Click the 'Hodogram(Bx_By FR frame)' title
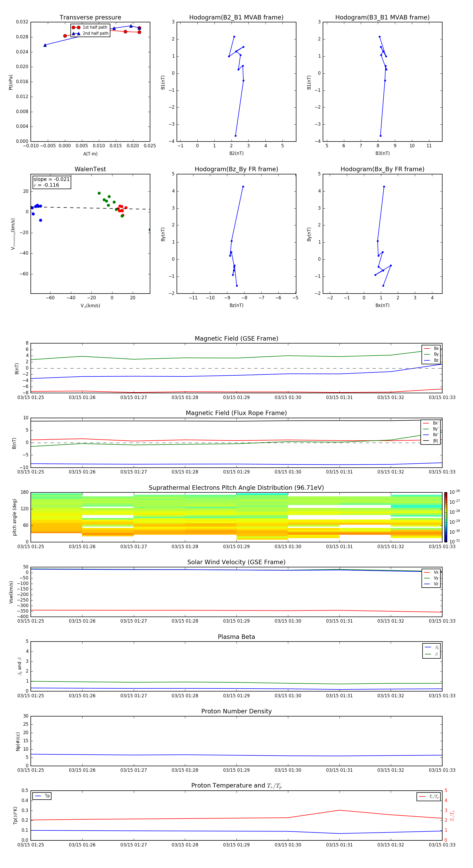 pos(382,169)
